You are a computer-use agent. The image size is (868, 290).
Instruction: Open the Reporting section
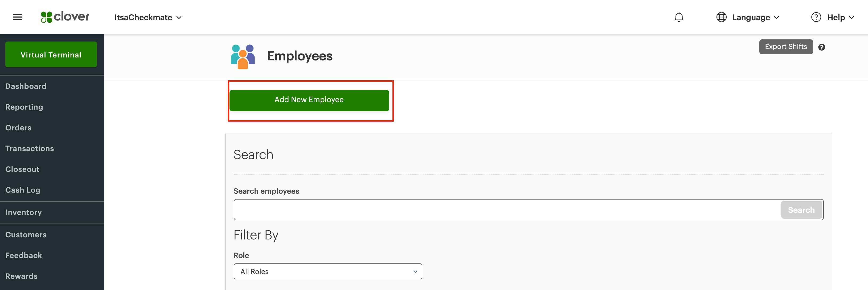tap(24, 107)
